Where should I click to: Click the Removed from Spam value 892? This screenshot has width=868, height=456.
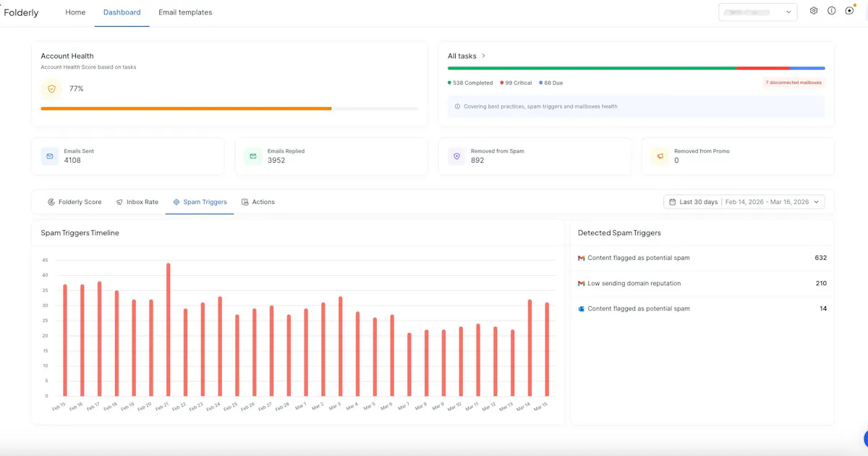[x=477, y=160]
